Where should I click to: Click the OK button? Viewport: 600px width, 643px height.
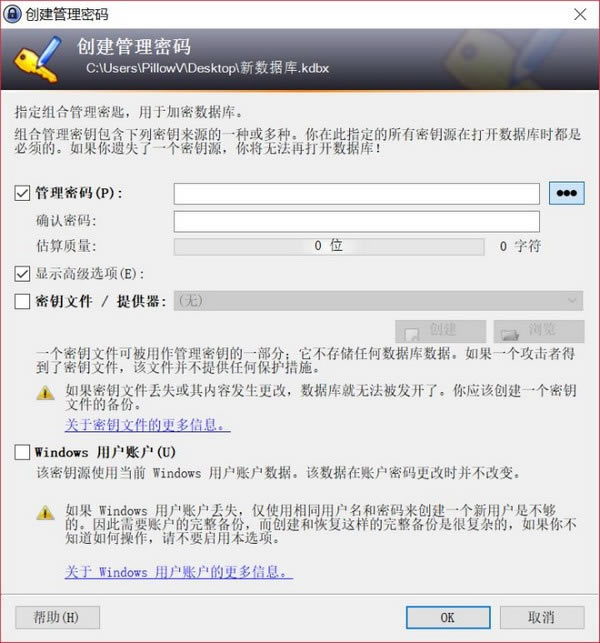click(x=448, y=617)
